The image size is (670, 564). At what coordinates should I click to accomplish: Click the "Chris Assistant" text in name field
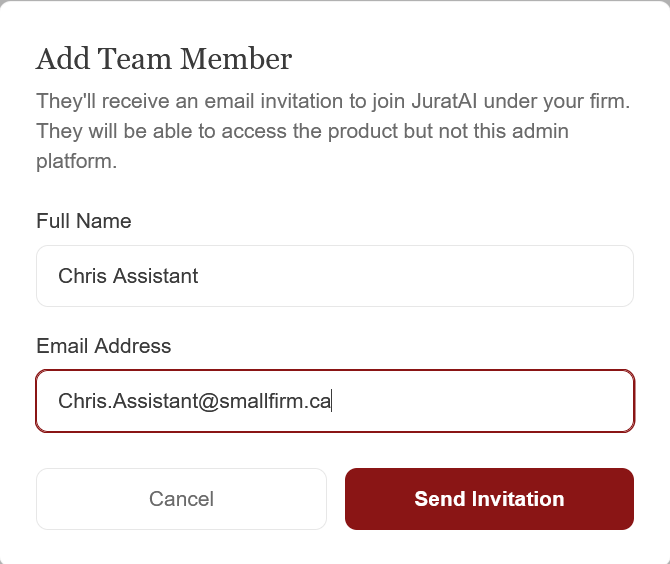pos(128,276)
